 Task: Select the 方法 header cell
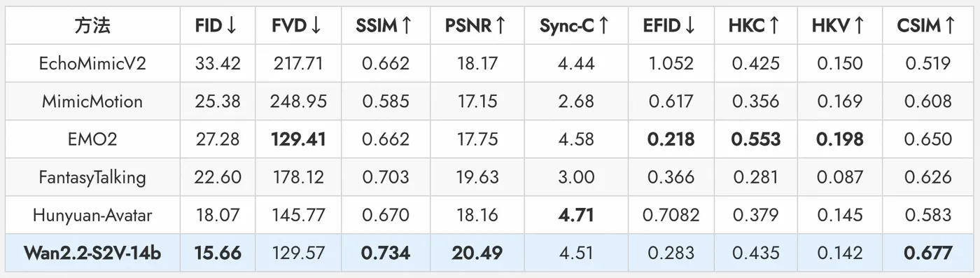[92, 26]
